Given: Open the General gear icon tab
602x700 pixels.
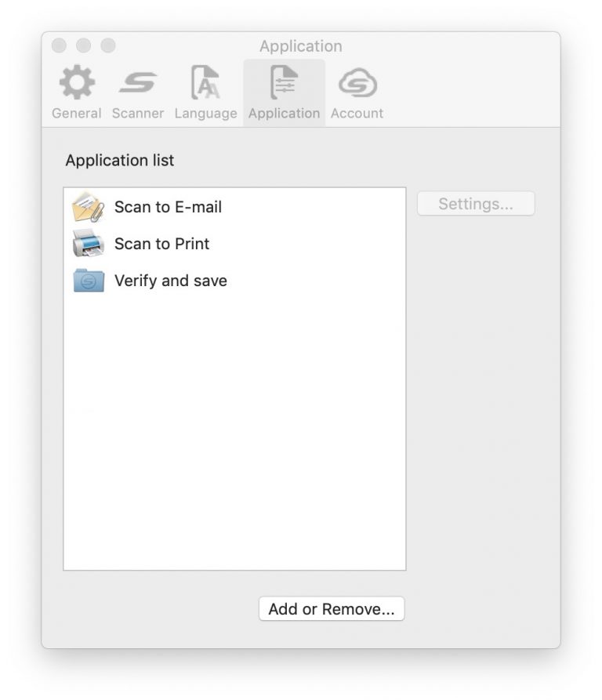Looking at the screenshot, I should pyautogui.click(x=77, y=82).
